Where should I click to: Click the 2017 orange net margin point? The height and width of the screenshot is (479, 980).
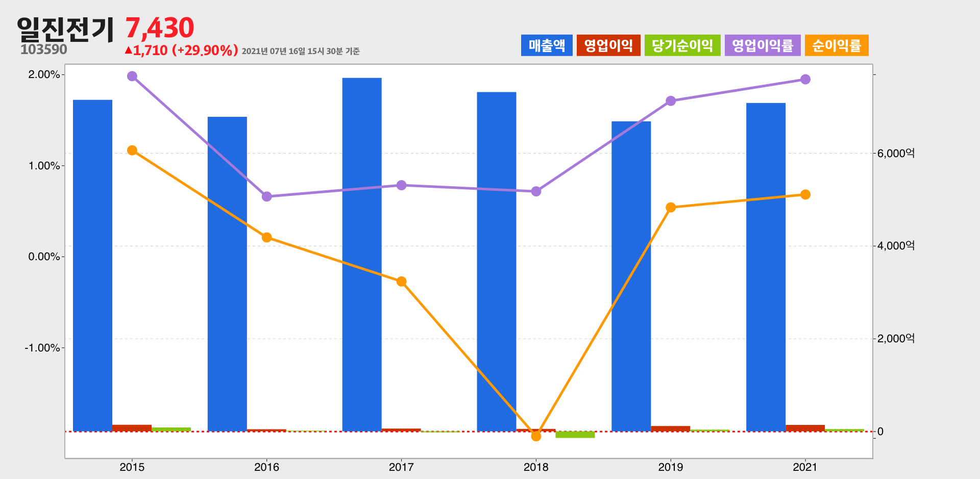pyautogui.click(x=402, y=282)
